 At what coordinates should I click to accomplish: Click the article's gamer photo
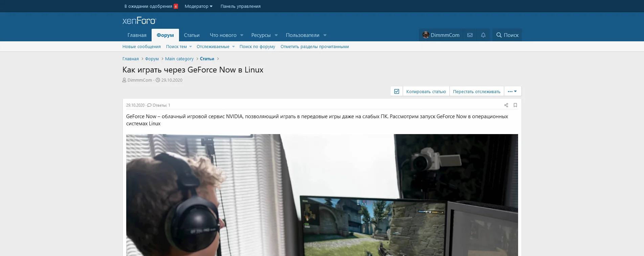pyautogui.click(x=322, y=195)
